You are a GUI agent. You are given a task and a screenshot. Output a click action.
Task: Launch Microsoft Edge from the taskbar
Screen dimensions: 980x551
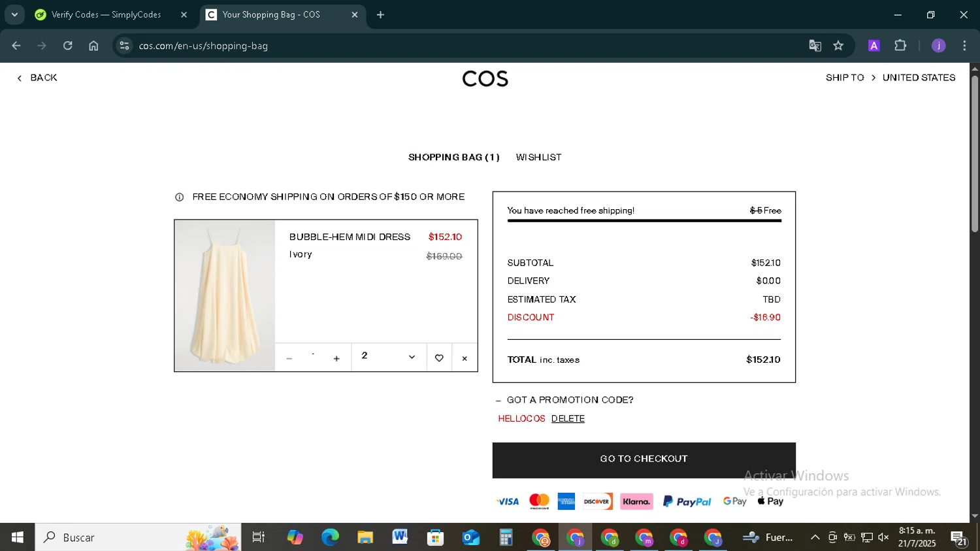[330, 537]
